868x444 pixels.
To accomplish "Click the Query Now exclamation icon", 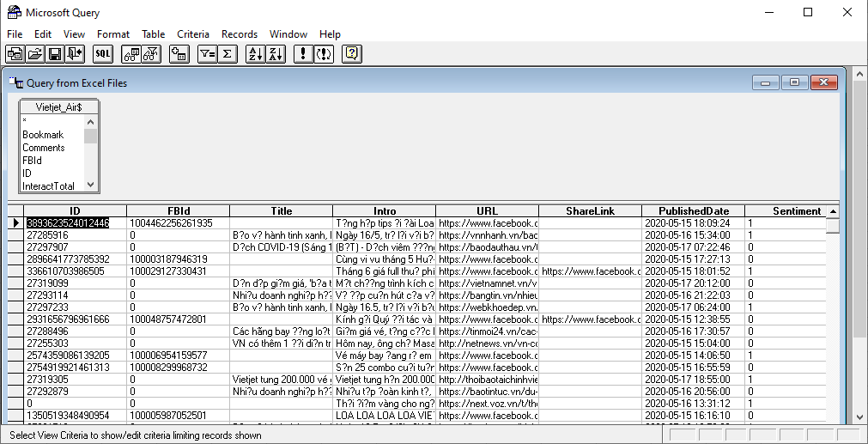I will coord(303,54).
